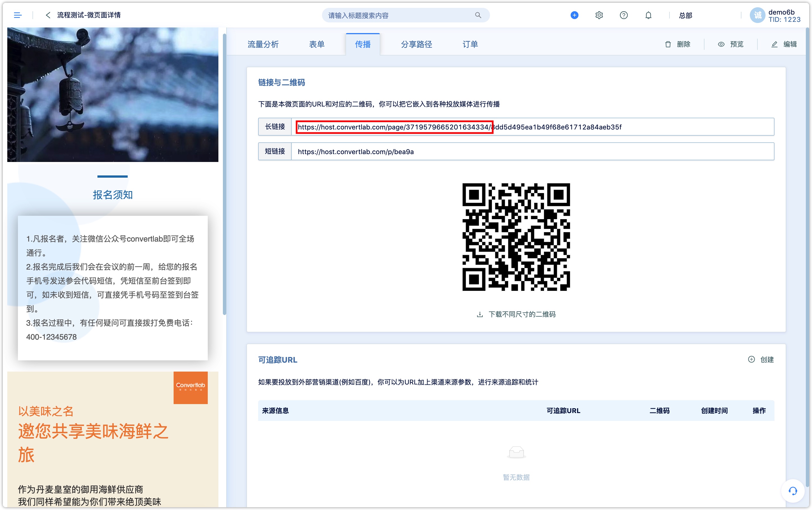Image resolution: width=812 pixels, height=510 pixels.
Task: Open the hamburger sidebar menu
Action: 18,15
